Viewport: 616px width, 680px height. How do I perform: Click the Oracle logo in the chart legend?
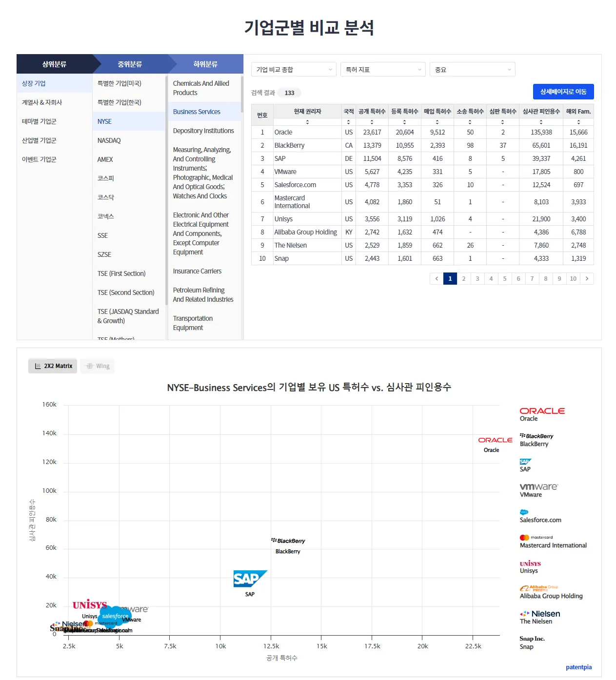pos(542,411)
